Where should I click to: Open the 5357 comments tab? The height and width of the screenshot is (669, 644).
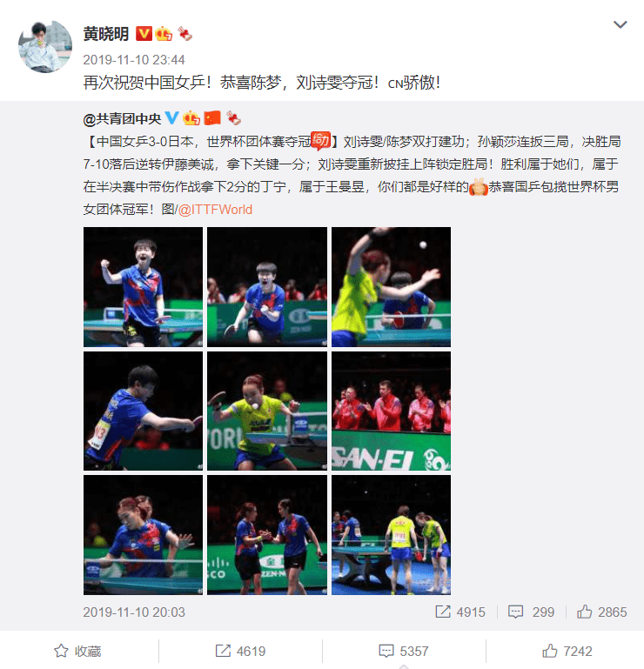[404, 651]
